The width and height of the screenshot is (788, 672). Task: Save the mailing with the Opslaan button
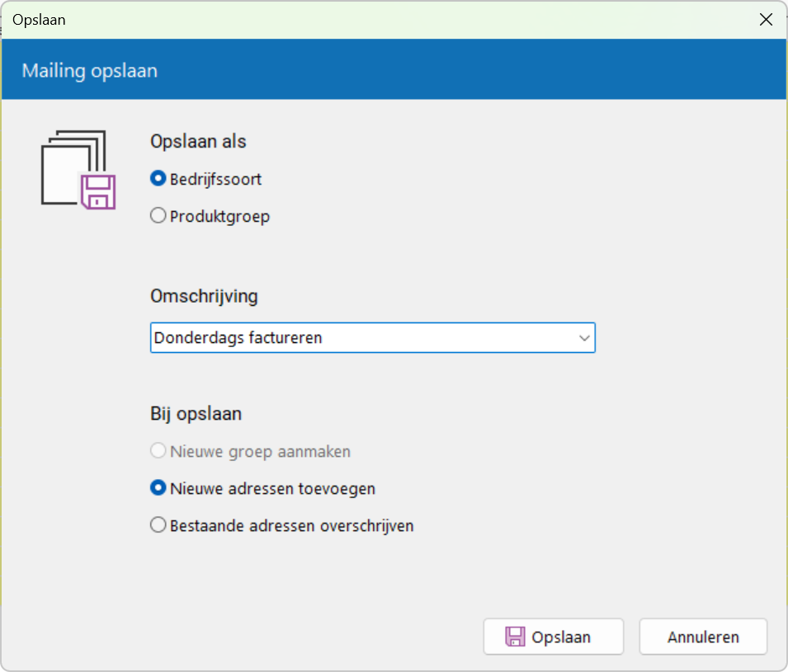tap(554, 637)
